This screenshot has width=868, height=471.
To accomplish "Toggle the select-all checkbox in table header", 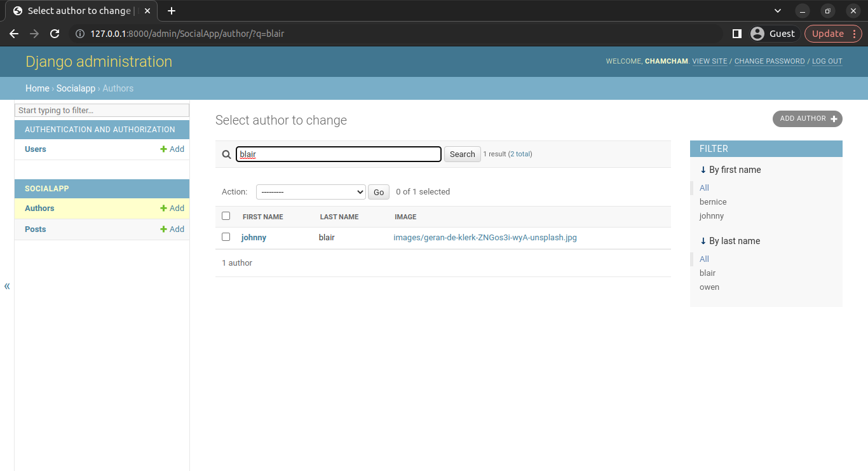I will pos(226,216).
